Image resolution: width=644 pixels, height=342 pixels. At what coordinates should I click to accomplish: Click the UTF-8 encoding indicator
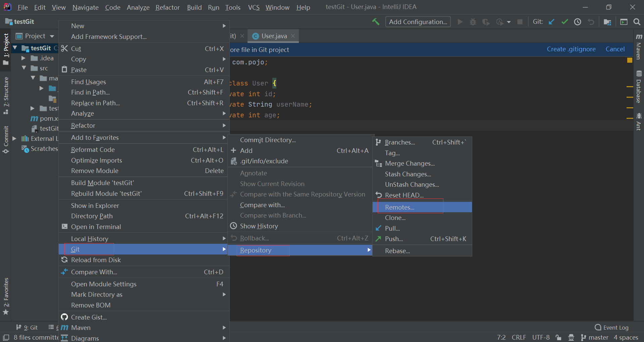click(x=541, y=337)
